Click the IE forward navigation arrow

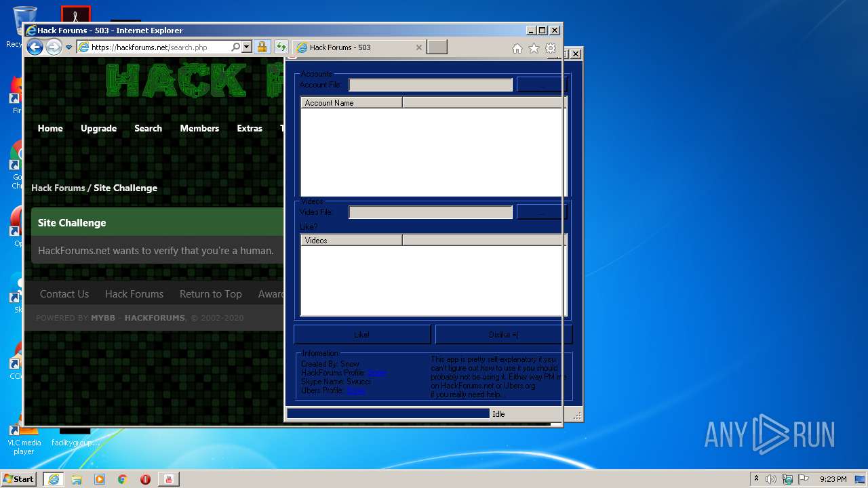pos(54,47)
